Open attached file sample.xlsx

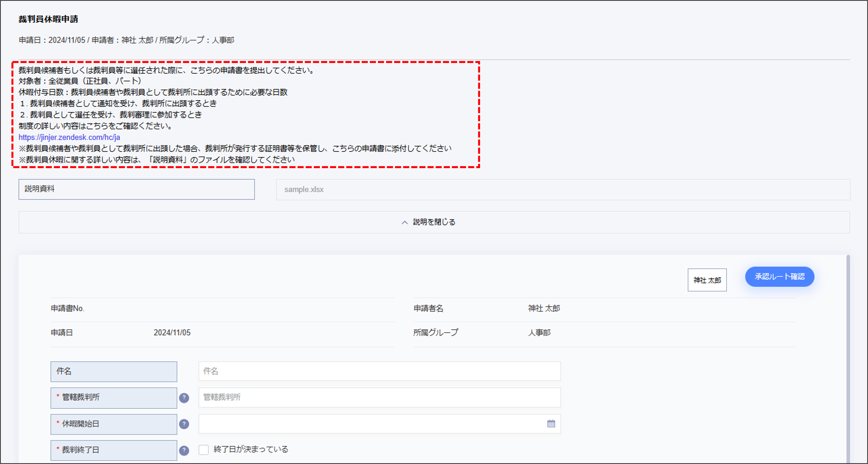pyautogui.click(x=304, y=190)
